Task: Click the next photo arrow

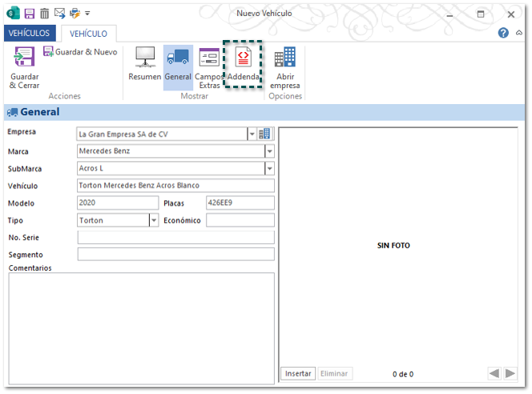Action: pyautogui.click(x=510, y=374)
